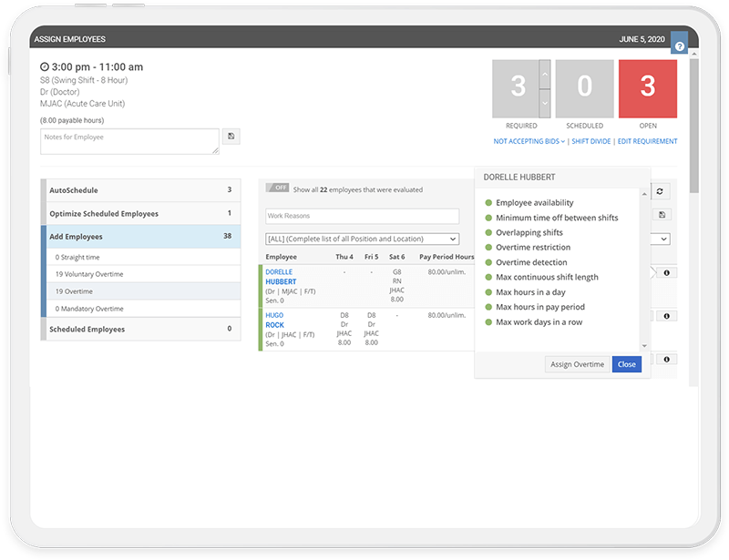
Task: Click the popup scrollbar down arrow
Action: tap(644, 346)
